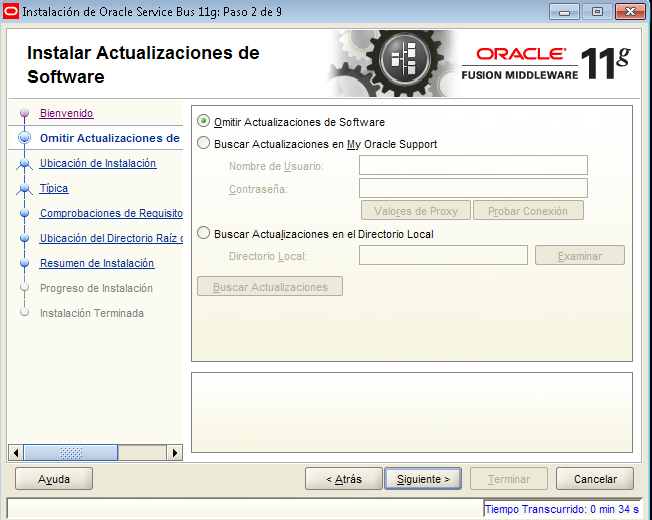
Task: Cancel the installation with Cancelar
Action: click(x=595, y=479)
